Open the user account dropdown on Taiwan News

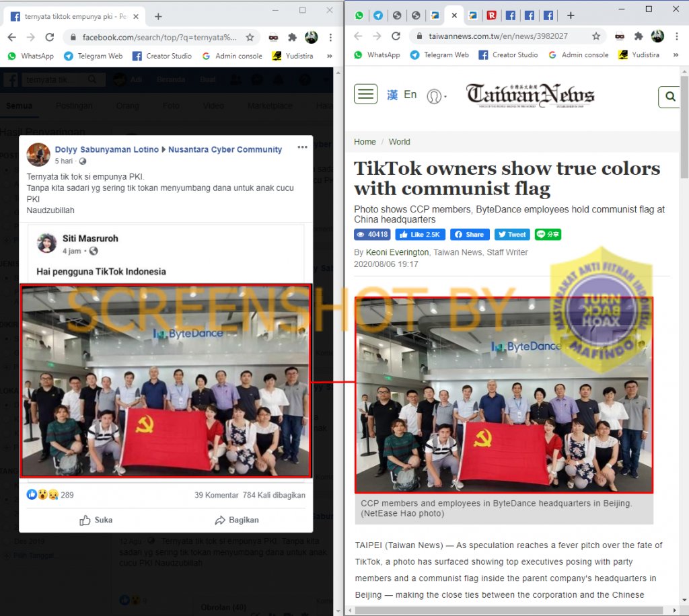pos(436,96)
